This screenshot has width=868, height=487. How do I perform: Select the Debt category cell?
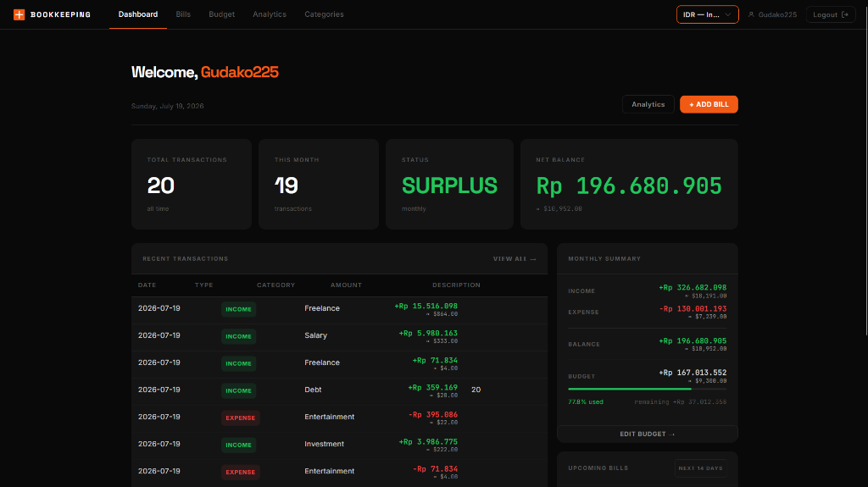[x=313, y=390]
